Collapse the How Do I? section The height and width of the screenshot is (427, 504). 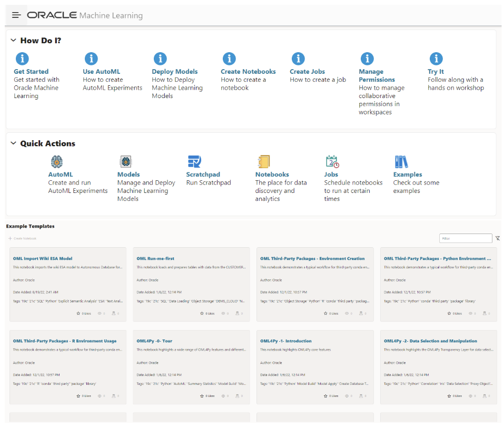click(x=14, y=40)
